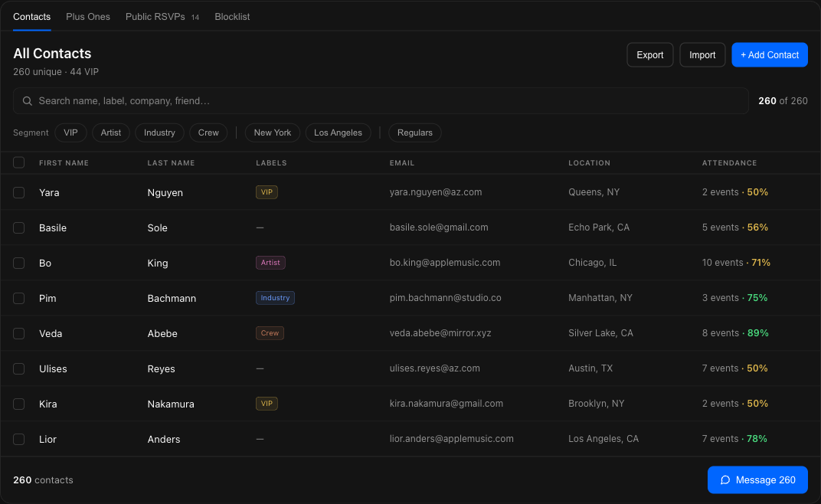Focus the contact search field

[x=381, y=101]
